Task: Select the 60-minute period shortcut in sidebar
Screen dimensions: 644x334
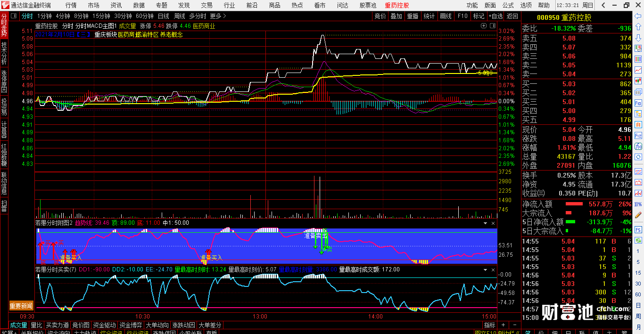Action: point(638,294)
